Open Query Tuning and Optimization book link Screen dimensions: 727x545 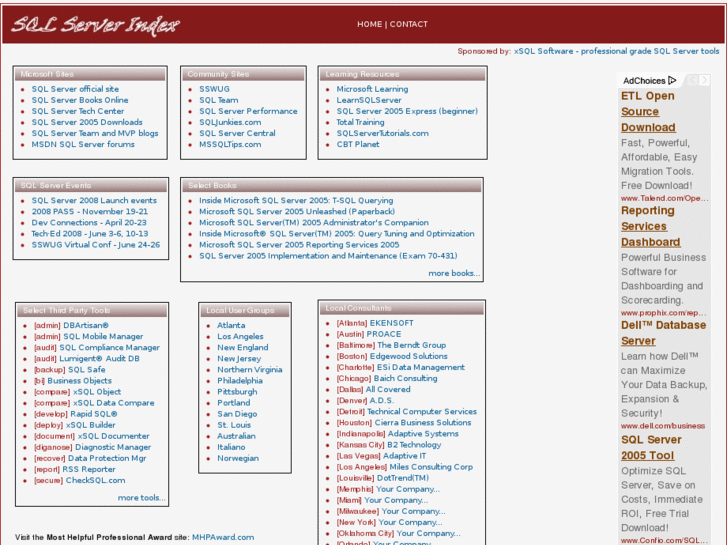tap(337, 233)
